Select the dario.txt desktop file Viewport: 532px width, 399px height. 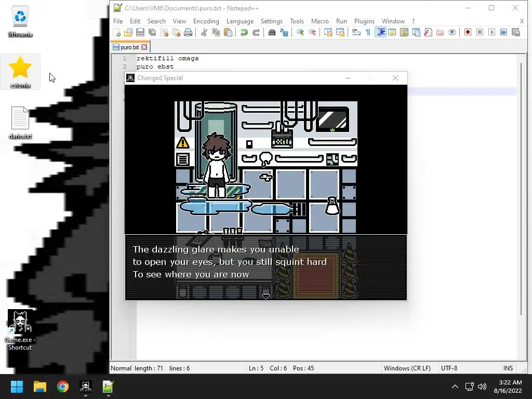pyautogui.click(x=20, y=123)
